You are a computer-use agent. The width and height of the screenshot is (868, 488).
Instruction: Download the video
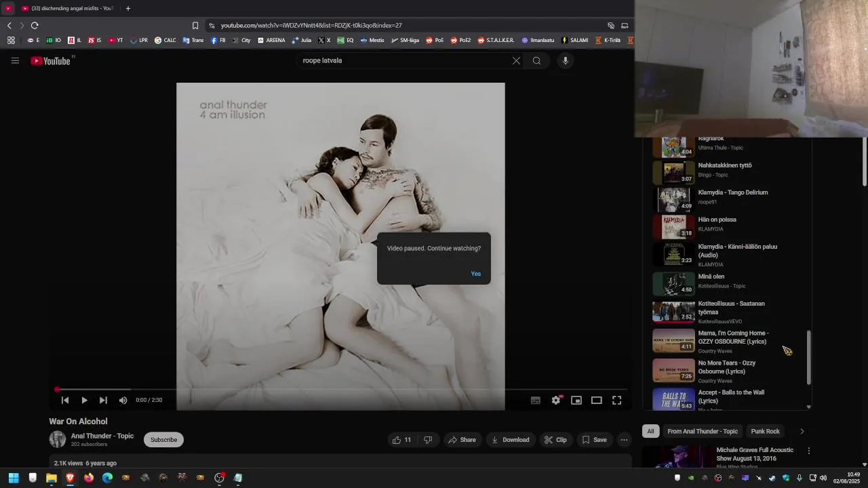pos(510,440)
